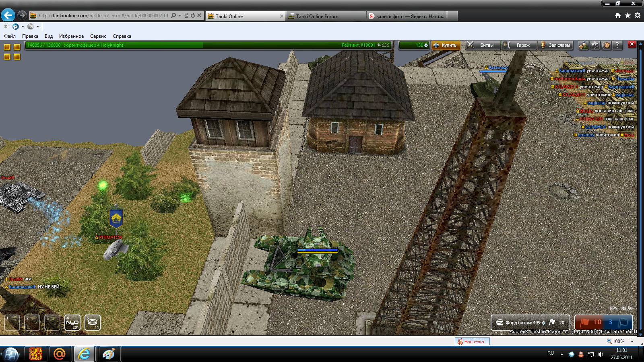Show hidden system tray icons
The width and height of the screenshot is (644, 362).
[561, 354]
